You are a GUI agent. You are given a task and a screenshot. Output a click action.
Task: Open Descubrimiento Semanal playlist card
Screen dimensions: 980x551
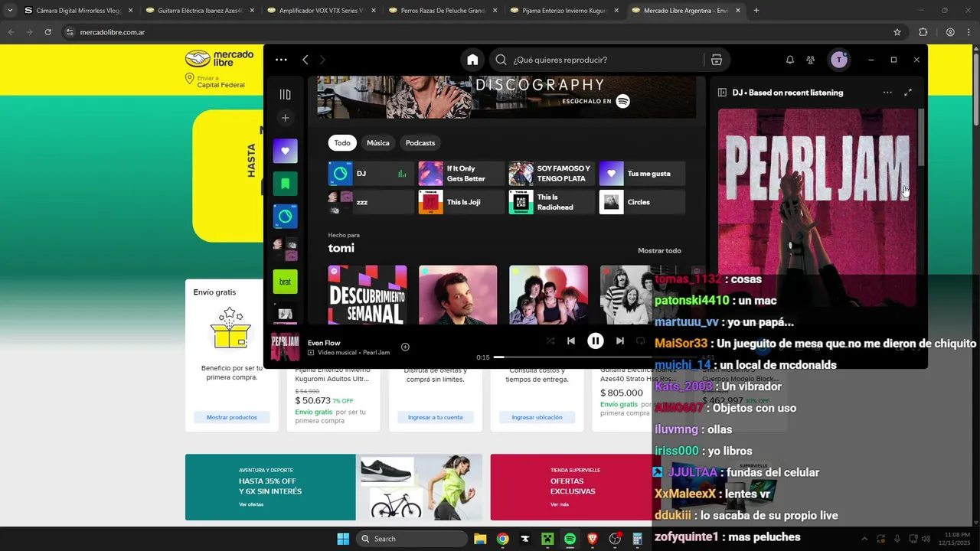pyautogui.click(x=367, y=295)
